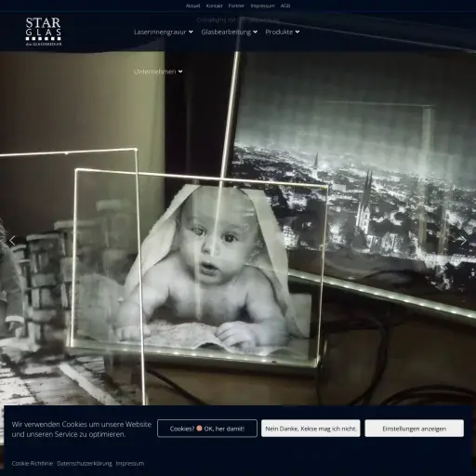Viewport: 476px width, 476px height.
Task: Expand the Glasbearbeitung menu
Action: [x=229, y=32]
